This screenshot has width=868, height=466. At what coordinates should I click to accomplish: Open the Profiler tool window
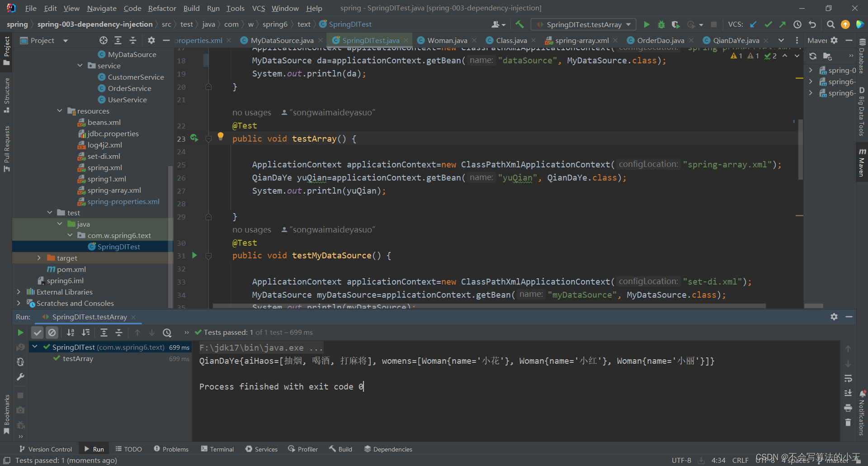click(x=302, y=449)
